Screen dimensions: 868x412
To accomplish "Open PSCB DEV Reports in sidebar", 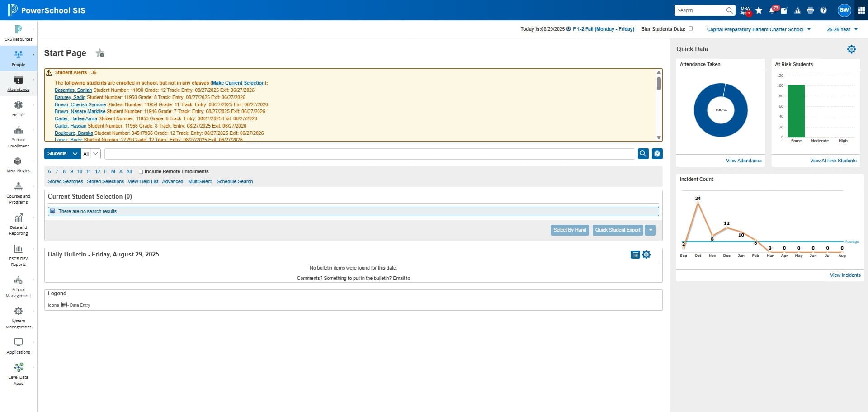I will (x=19, y=256).
